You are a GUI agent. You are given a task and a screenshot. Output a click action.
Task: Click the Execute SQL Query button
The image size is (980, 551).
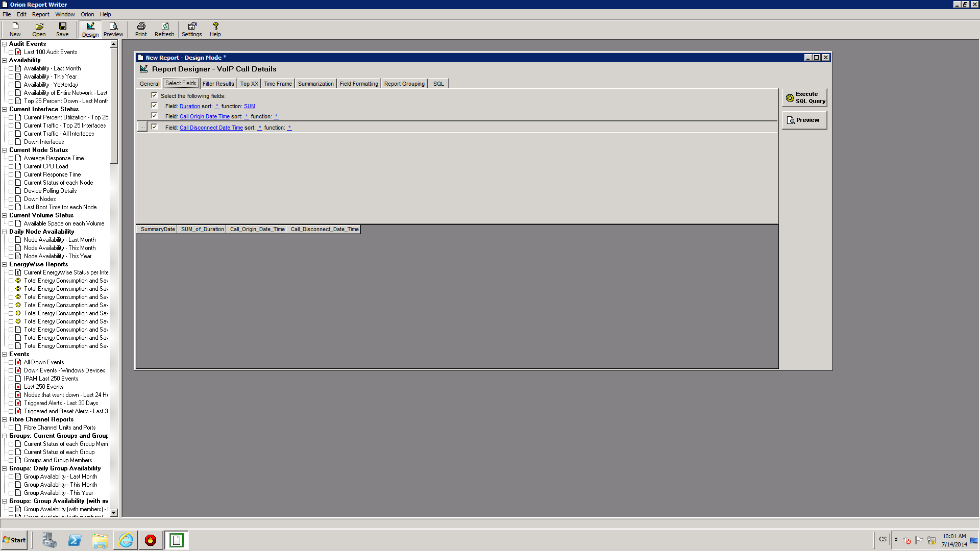click(804, 97)
